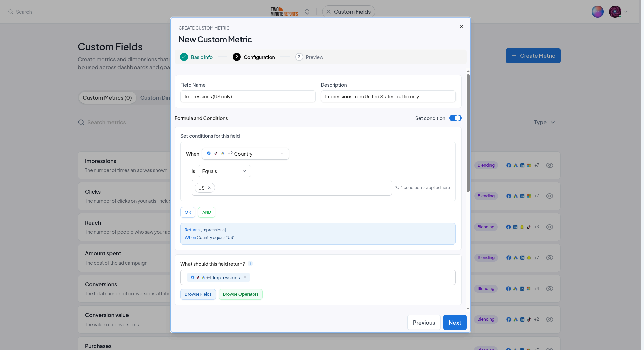Add an OR condition

[188, 212]
